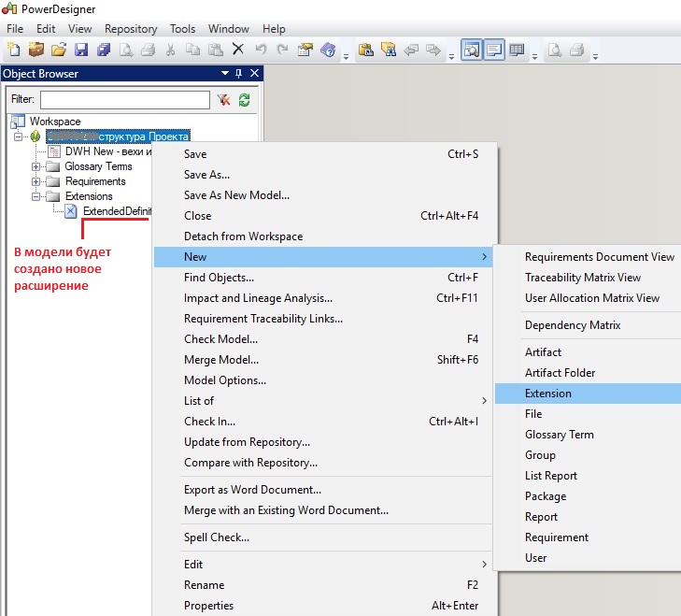The height and width of the screenshot is (616, 681).
Task: Click the rightmost print preview icon
Action: (x=555, y=50)
